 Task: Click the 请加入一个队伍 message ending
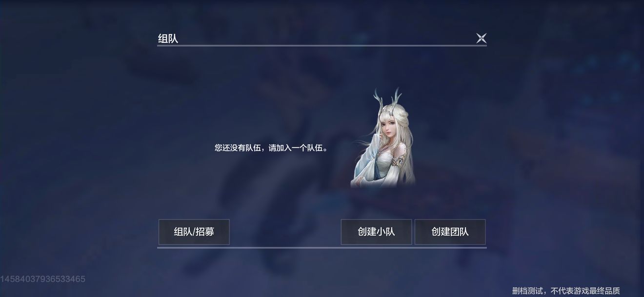298,148
